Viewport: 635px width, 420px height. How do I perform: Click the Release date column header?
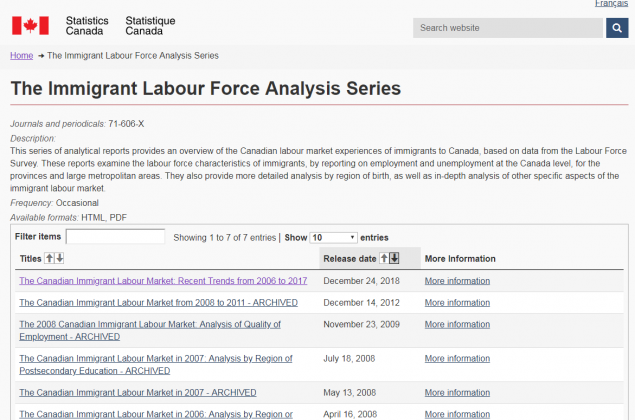coord(370,258)
